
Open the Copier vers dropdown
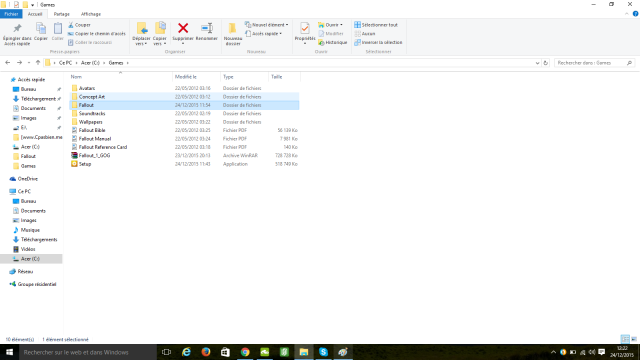coord(160,34)
